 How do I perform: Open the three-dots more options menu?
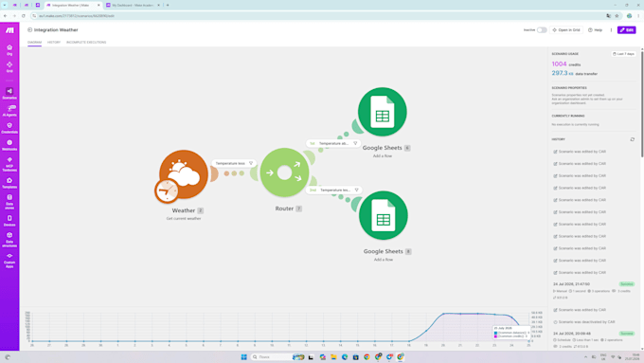pyautogui.click(x=611, y=30)
